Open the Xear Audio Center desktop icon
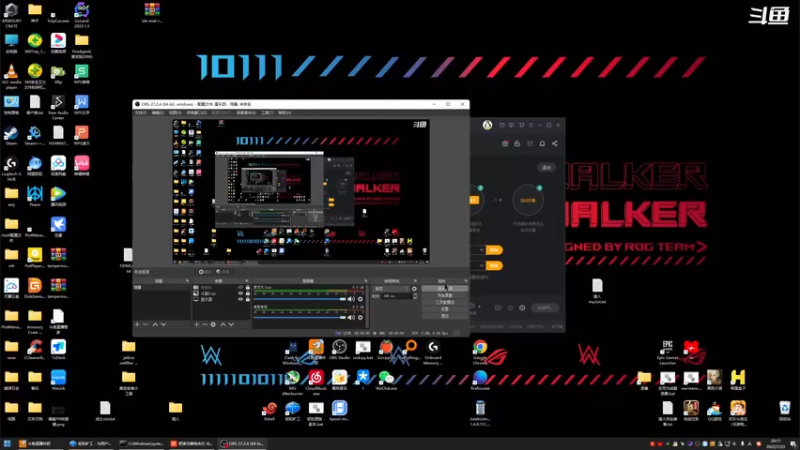Image resolution: width=800 pixels, height=450 pixels. pos(58,106)
